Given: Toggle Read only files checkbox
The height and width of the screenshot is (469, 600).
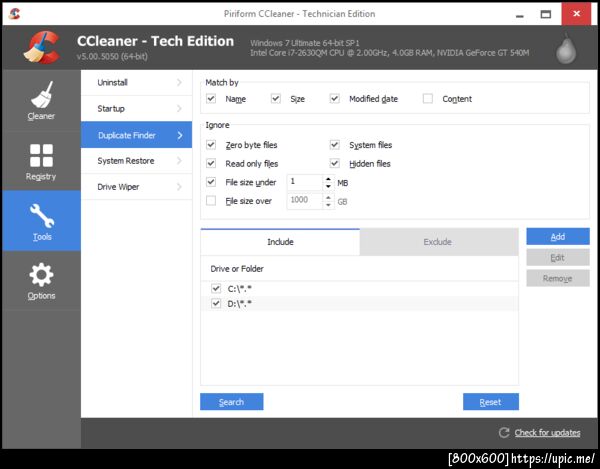Looking at the screenshot, I should click(211, 163).
